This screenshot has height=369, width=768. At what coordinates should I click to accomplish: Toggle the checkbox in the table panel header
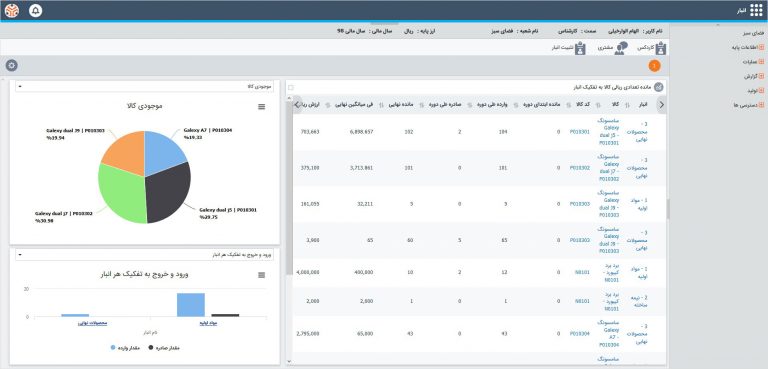click(291, 88)
